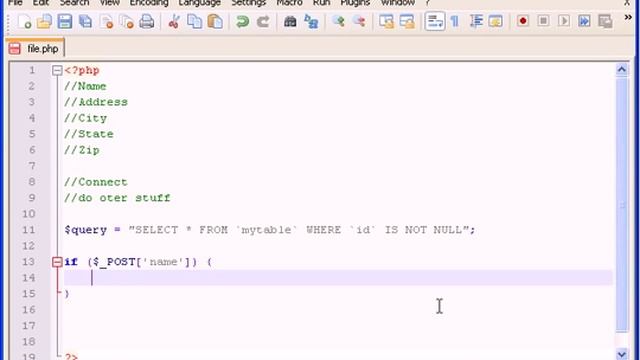This screenshot has height=360, width=640.
Task: Select the file.php tab
Action: (35, 49)
